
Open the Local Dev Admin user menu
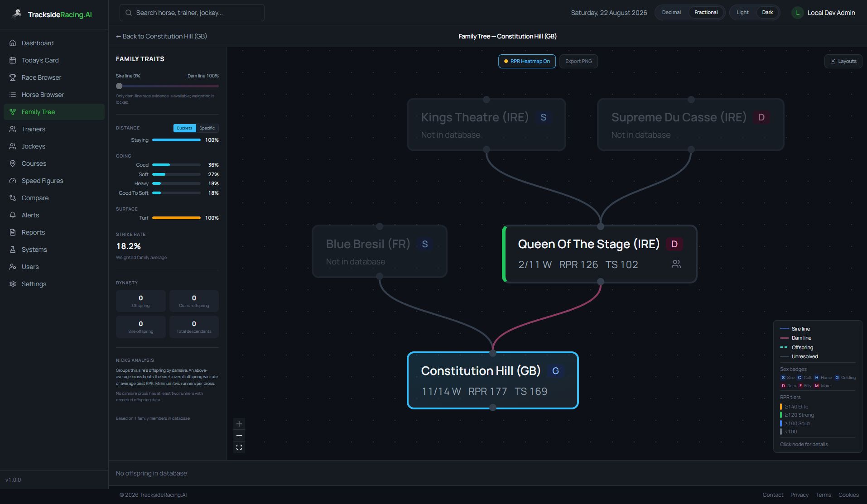(x=824, y=13)
